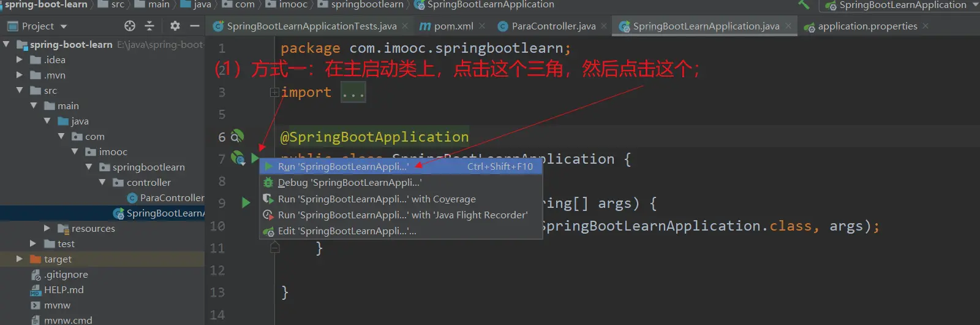Screen dimensions: 980x325
Task: Click the collapse all icon in Project panel
Action: [x=149, y=26]
